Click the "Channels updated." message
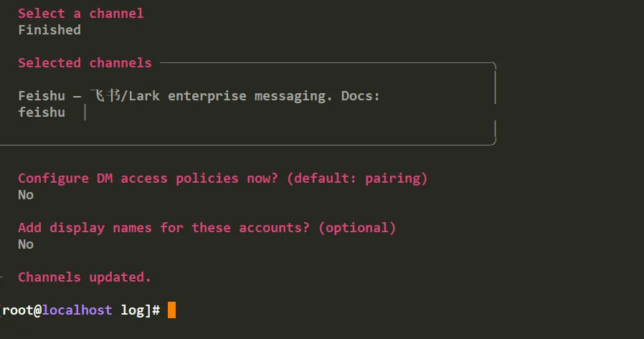The width and height of the screenshot is (644, 339). tap(85, 277)
